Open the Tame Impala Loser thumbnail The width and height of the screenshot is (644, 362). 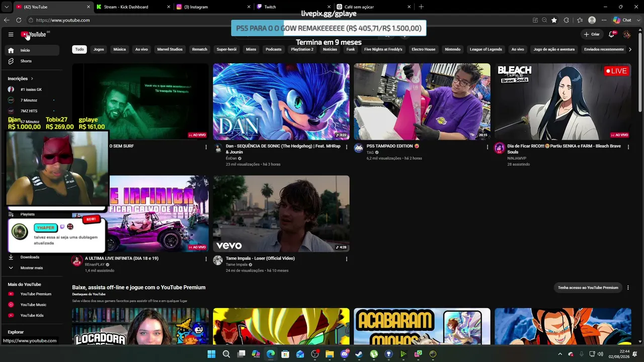click(x=281, y=214)
